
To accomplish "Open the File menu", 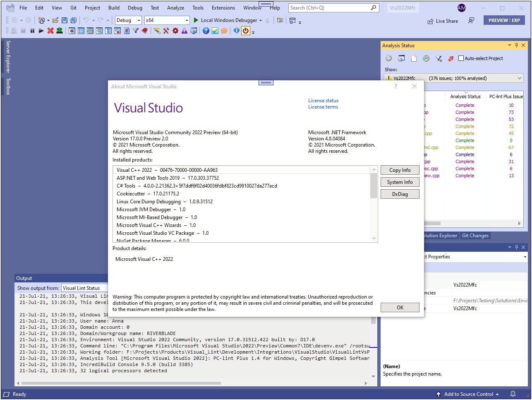I will pyautogui.click(x=23, y=7).
